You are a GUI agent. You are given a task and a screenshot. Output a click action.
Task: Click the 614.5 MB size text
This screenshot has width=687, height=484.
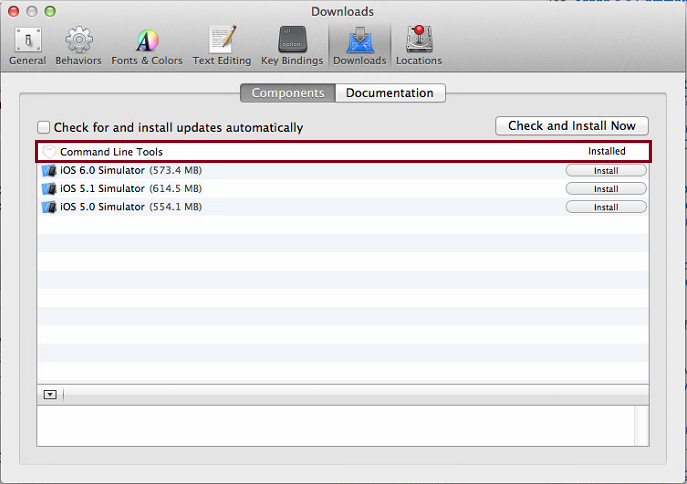point(176,189)
